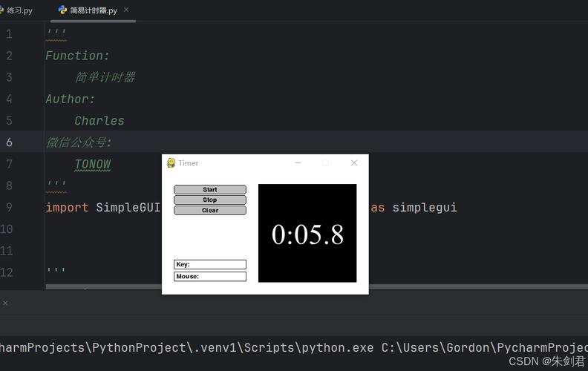Click line number 6 in the gutter
Image resolution: width=588 pixels, height=371 pixels.
(9, 142)
